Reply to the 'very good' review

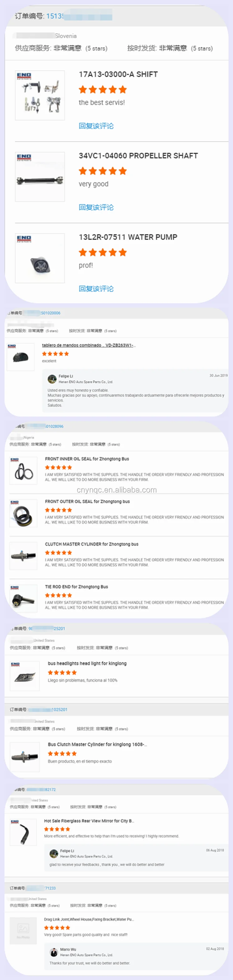96,207
